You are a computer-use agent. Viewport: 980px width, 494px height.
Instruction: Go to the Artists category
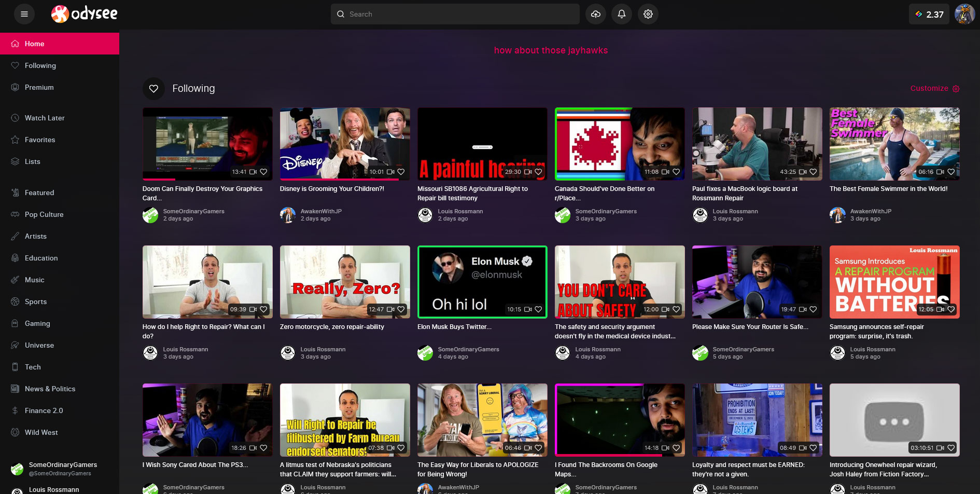[x=60, y=236]
